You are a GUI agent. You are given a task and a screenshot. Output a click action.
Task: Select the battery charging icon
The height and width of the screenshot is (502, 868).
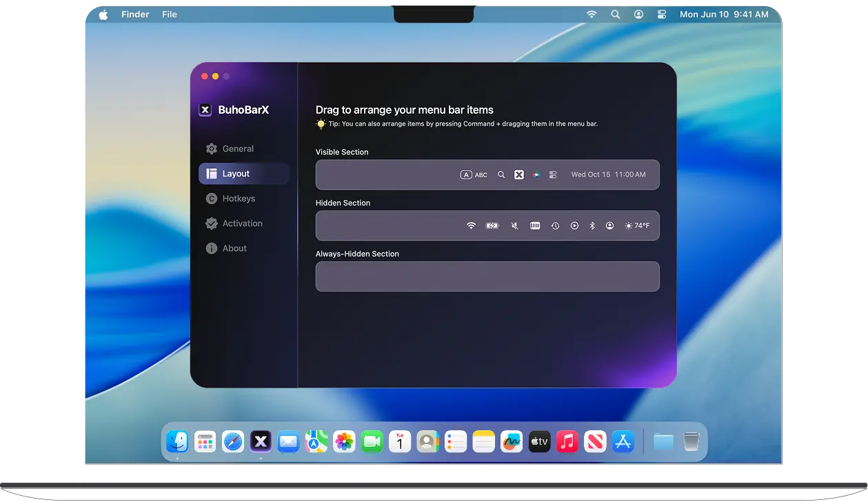point(492,225)
